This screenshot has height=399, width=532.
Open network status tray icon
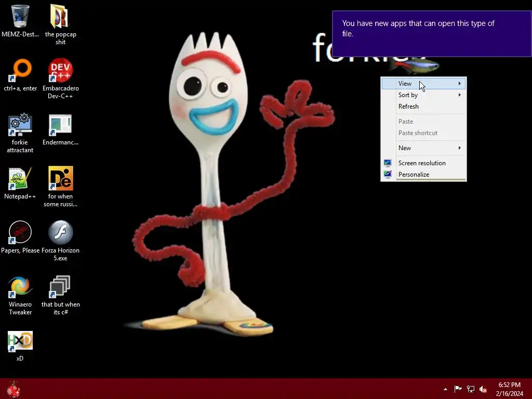[471, 389]
